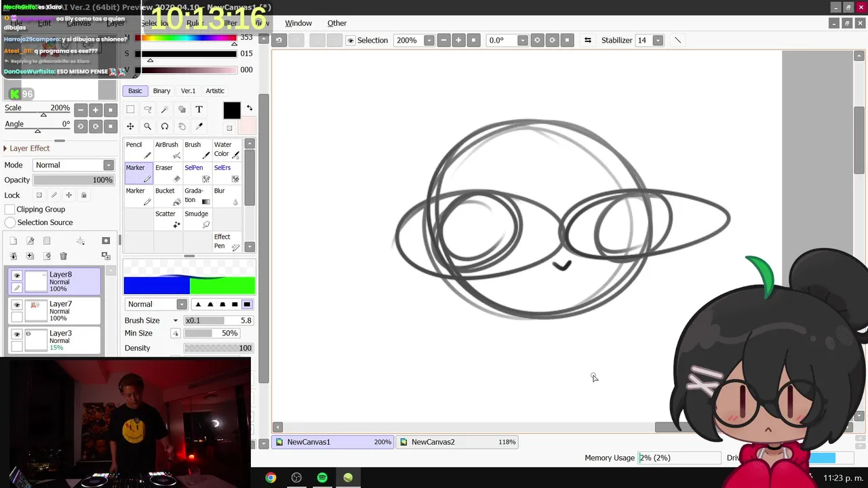
Task: Open the Stabilizer 14 dropdown
Action: 658,41
